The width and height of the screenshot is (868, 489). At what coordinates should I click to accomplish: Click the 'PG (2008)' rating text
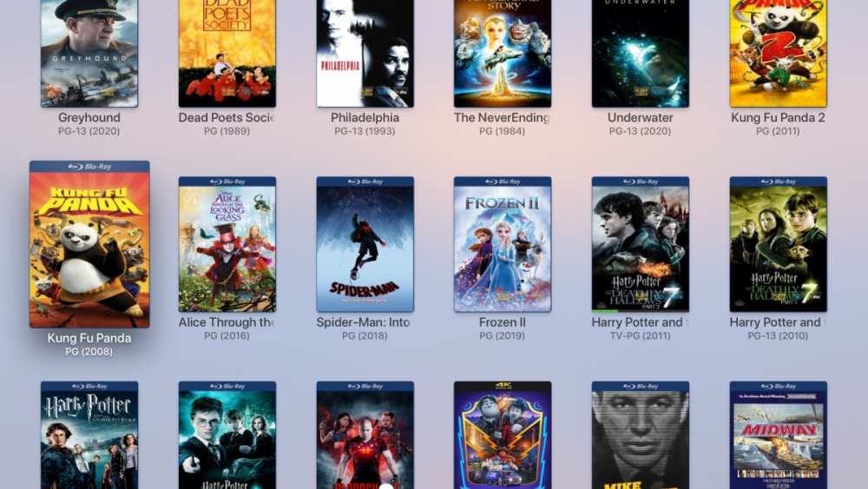coord(89,352)
